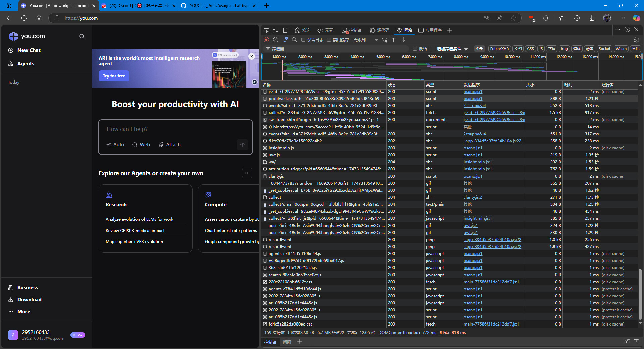Enable the 保留日志 checkbox
The width and height of the screenshot is (644, 349).
coord(303,40)
